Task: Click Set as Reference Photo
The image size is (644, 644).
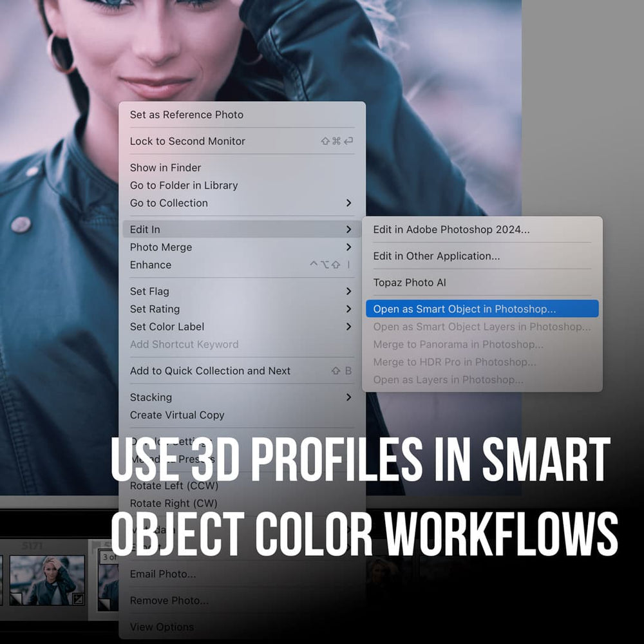Action: [186, 115]
